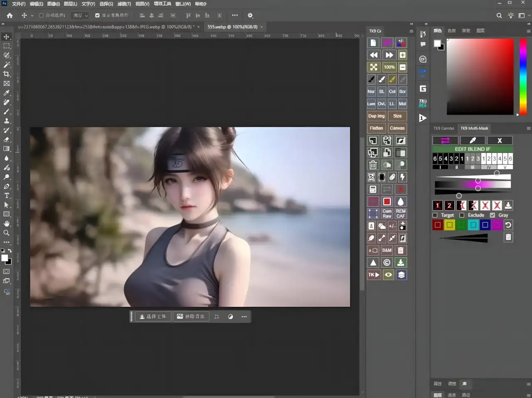Expand the Move tool preset dropdown arrow

pyautogui.click(x=32, y=16)
